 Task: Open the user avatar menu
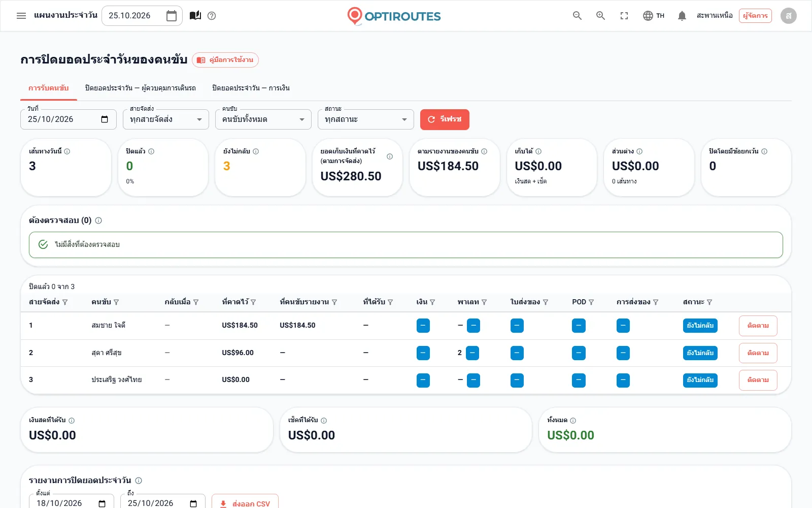(788, 16)
